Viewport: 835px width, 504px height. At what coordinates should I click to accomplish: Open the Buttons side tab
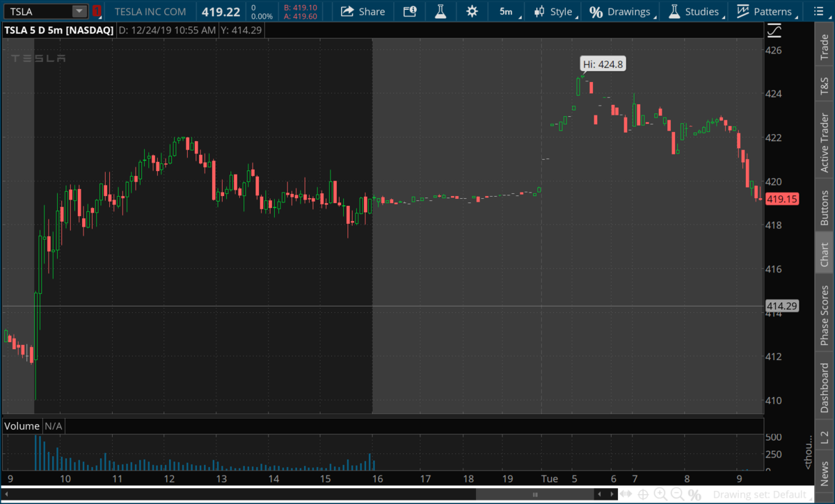[825, 206]
